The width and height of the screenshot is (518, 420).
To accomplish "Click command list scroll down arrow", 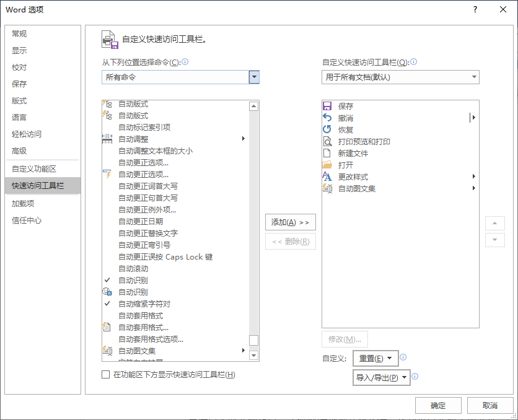I will (253, 356).
